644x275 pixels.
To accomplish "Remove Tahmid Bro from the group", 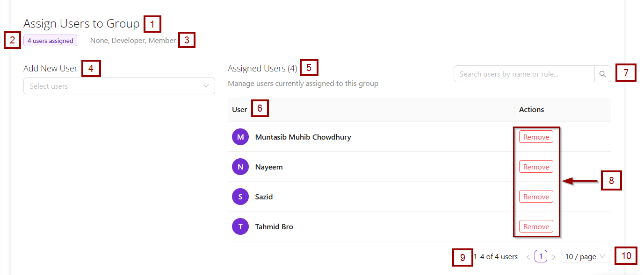I will [x=536, y=226].
